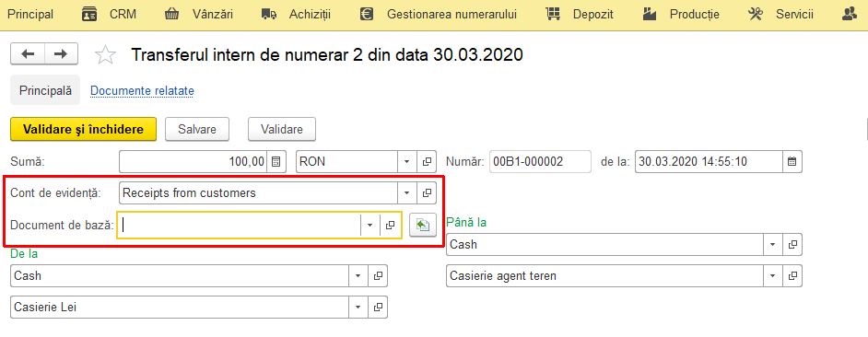This screenshot has height=337, width=868.
Task: Click the Vânzări basket icon
Action: tap(172, 15)
